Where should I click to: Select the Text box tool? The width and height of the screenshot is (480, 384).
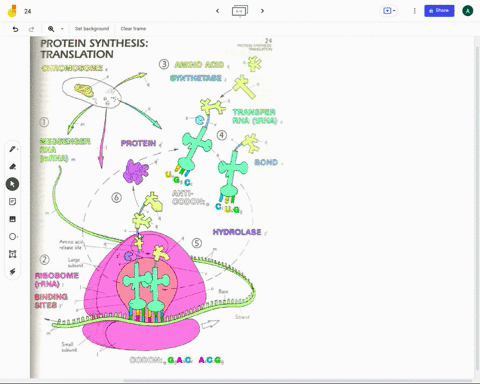(x=13, y=254)
